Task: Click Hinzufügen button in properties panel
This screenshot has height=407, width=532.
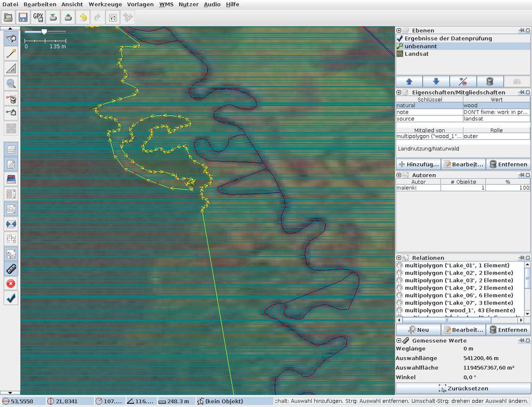Action: point(418,164)
